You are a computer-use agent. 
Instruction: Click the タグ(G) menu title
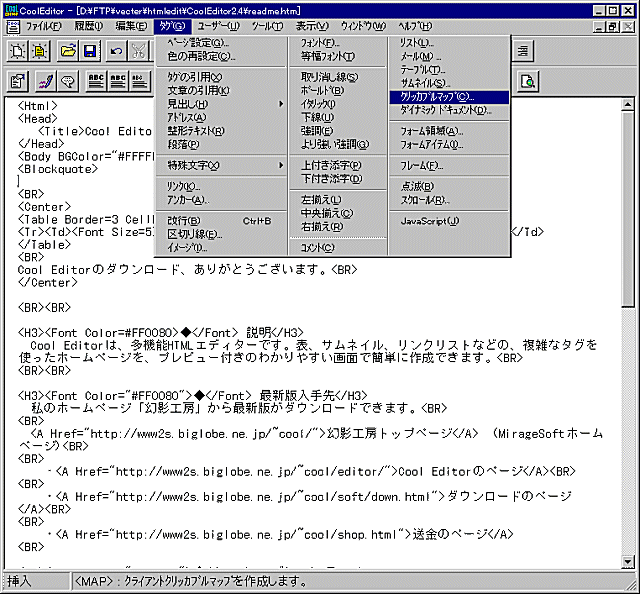(x=172, y=27)
